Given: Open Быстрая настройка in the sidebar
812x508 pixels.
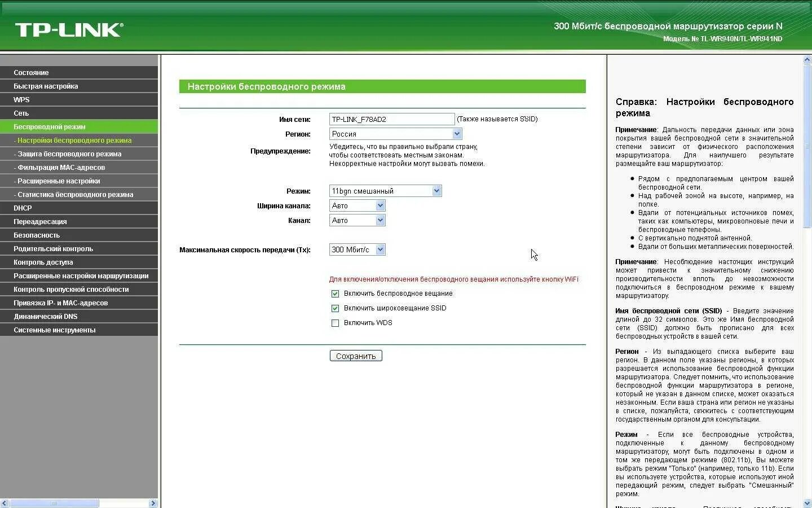Looking at the screenshot, I should click(x=79, y=86).
